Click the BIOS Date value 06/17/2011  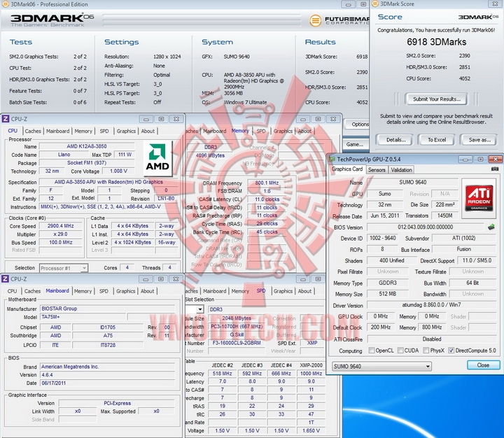point(108,383)
